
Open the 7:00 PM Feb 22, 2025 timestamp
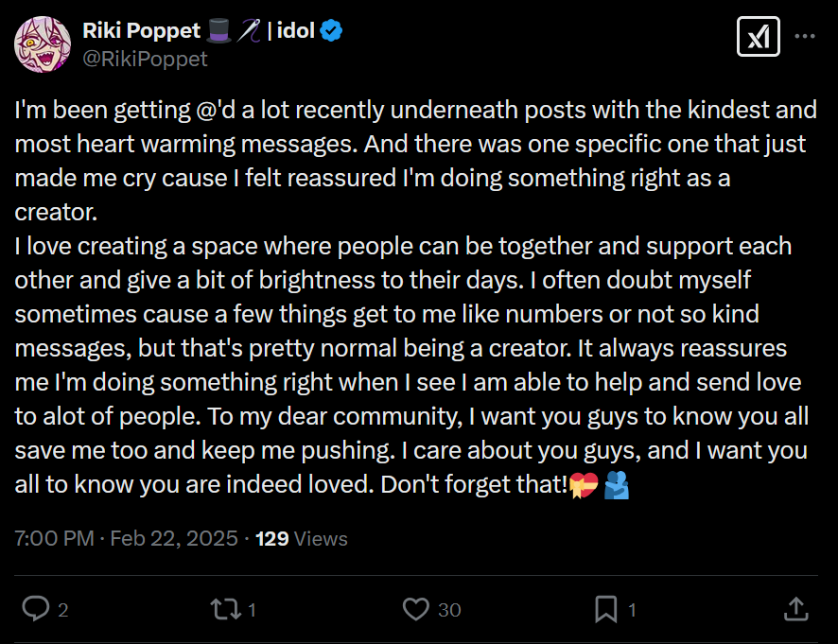[126, 539]
